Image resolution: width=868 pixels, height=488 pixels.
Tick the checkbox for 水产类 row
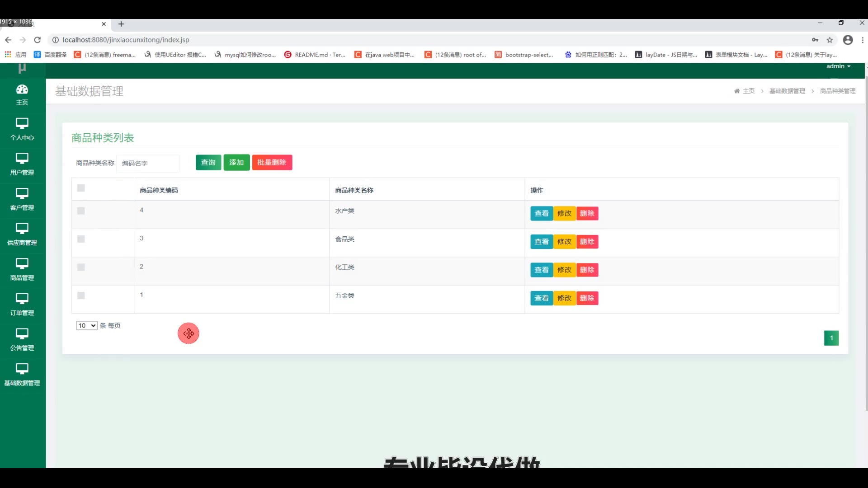81,211
